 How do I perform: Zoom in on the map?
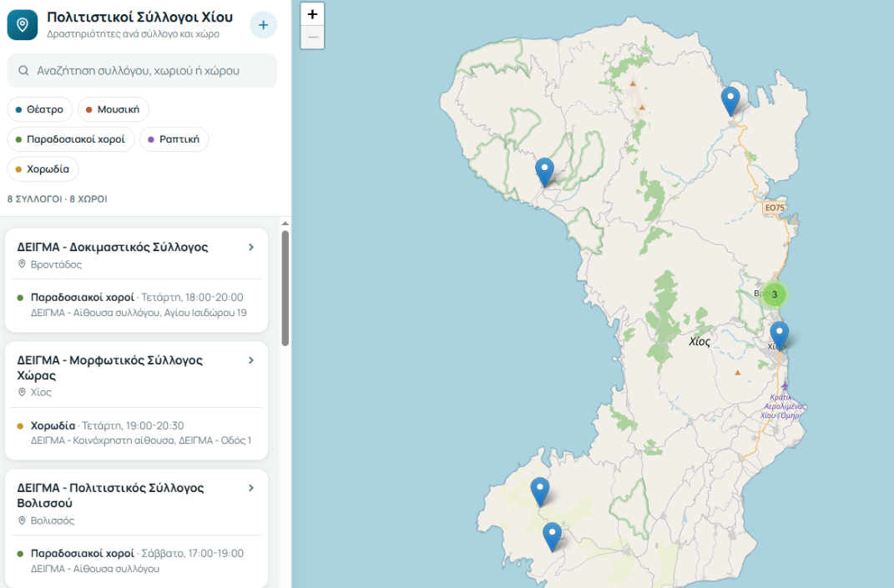click(312, 14)
